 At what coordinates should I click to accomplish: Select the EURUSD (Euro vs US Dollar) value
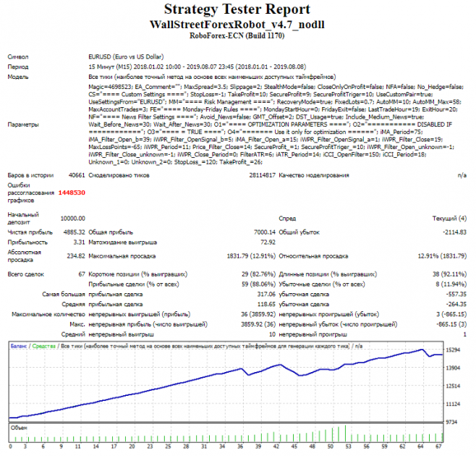tap(126, 56)
